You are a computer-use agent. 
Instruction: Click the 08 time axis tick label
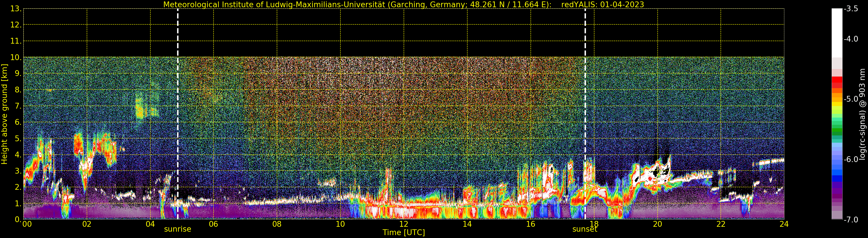coord(277,224)
